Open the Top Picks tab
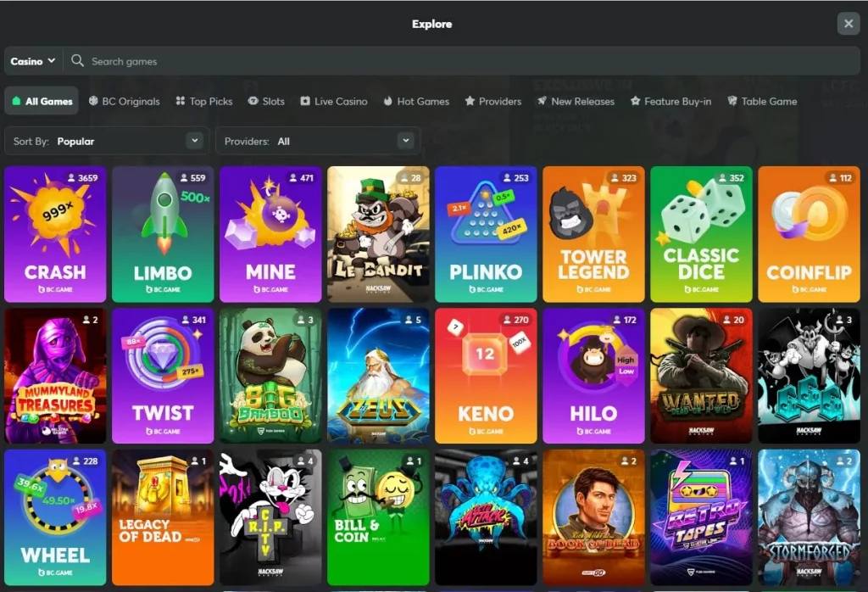Viewport: 868px width, 592px height. (x=204, y=101)
